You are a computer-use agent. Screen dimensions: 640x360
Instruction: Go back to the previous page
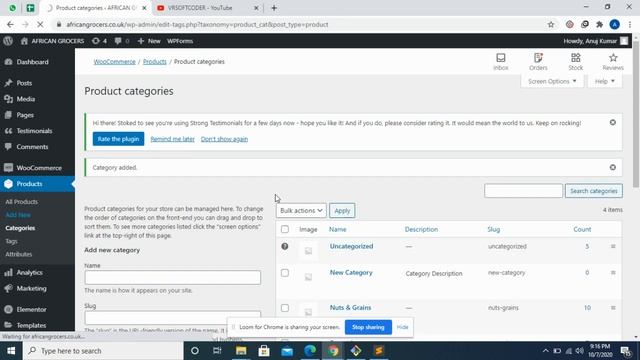point(10,24)
